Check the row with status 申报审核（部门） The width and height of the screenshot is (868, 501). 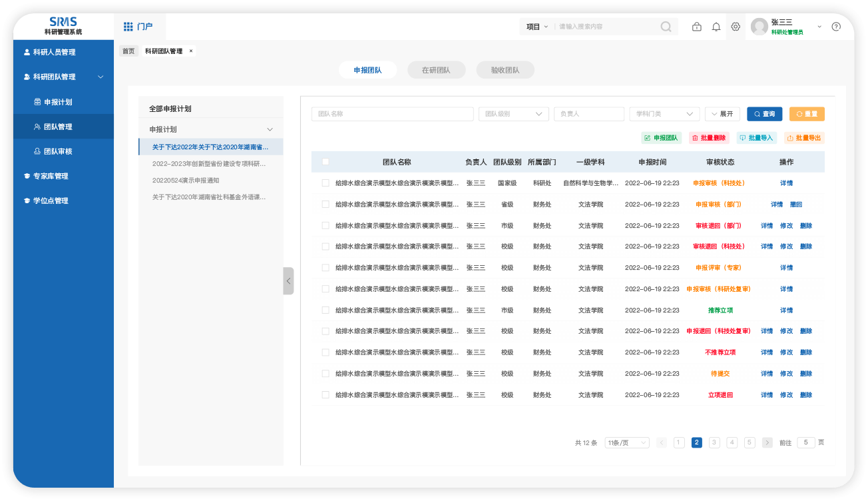325,204
